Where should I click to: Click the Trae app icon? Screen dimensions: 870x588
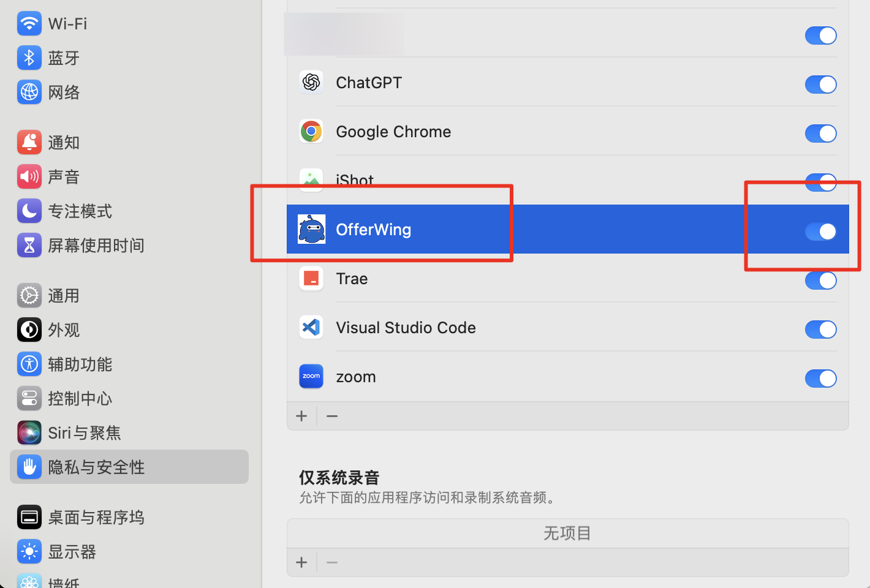[311, 278]
